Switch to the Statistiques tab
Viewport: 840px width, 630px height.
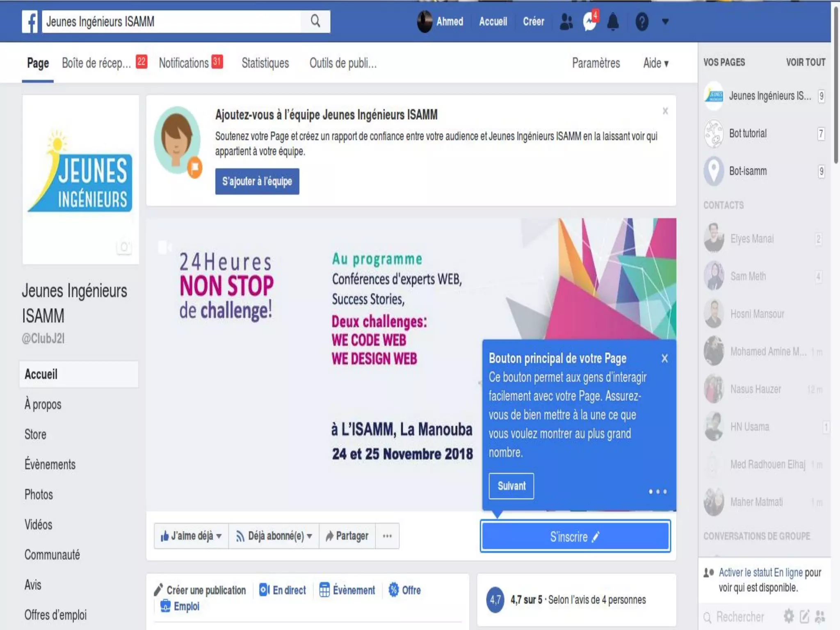click(265, 63)
